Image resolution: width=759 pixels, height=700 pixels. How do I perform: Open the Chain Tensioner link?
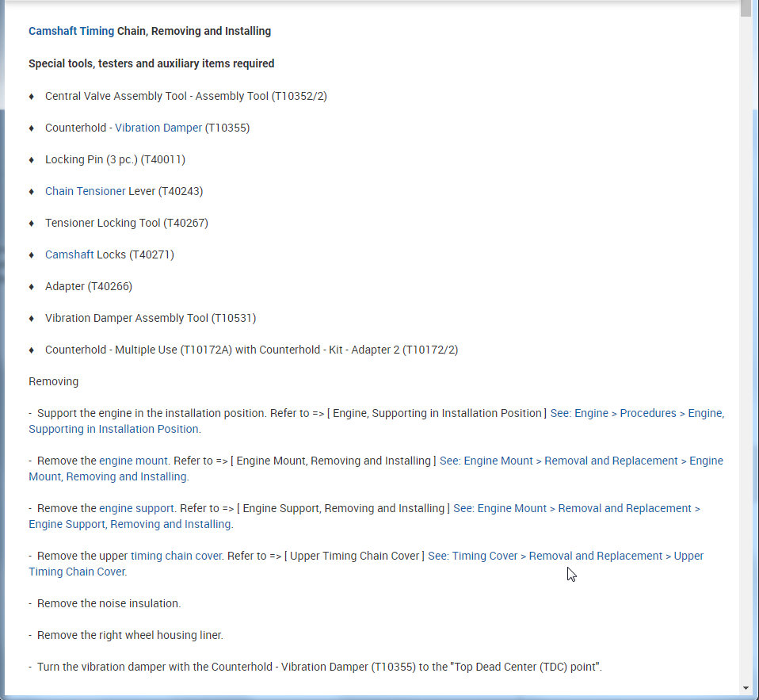[86, 191]
